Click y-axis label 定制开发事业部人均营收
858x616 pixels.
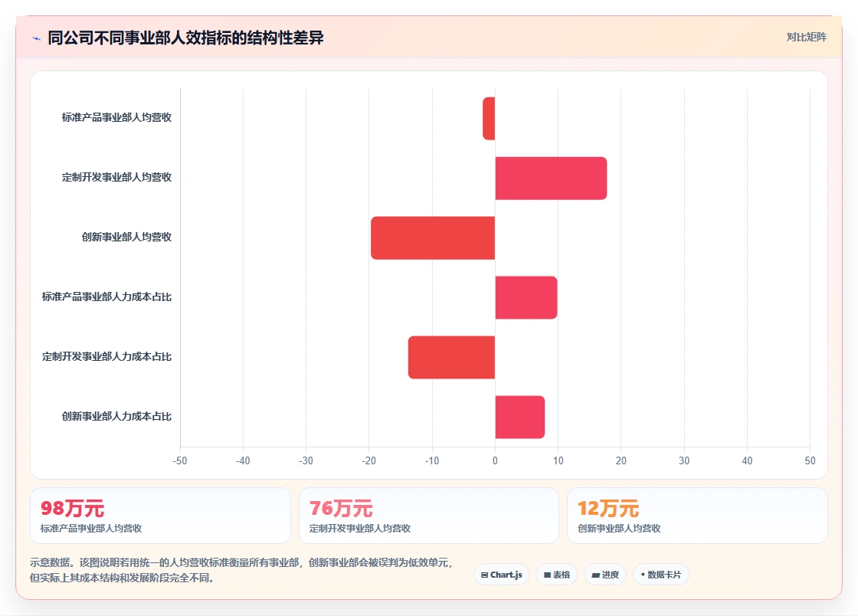pos(116,177)
